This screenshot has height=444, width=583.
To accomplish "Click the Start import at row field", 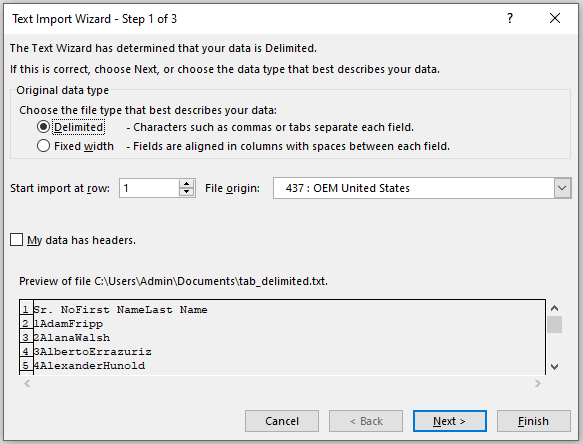I will (x=149, y=188).
